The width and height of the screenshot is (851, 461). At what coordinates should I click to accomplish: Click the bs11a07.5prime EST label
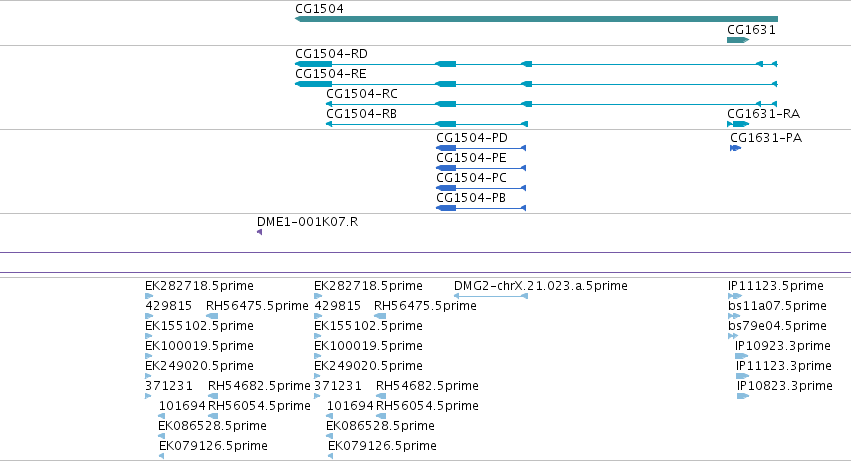(x=777, y=306)
